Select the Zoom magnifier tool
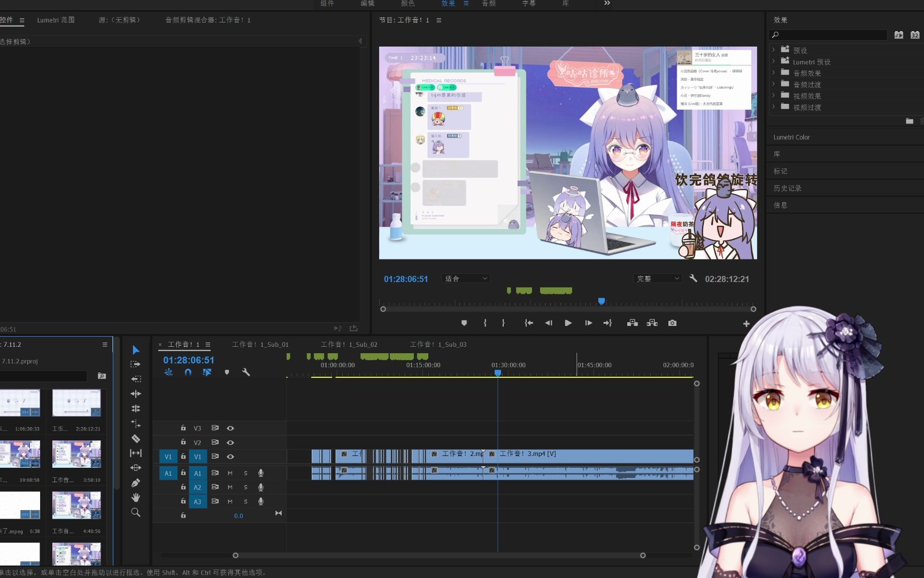The height and width of the screenshot is (578, 924). (136, 513)
